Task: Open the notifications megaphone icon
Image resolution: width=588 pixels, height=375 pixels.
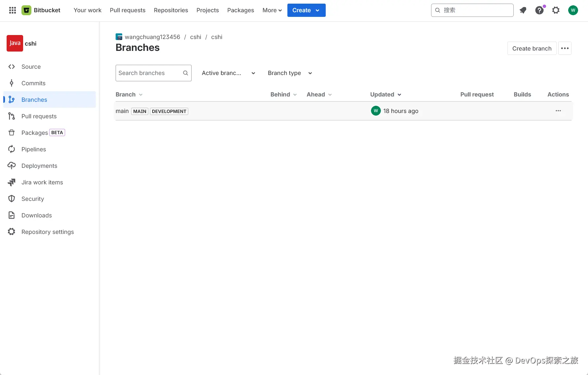Action: 523,10
